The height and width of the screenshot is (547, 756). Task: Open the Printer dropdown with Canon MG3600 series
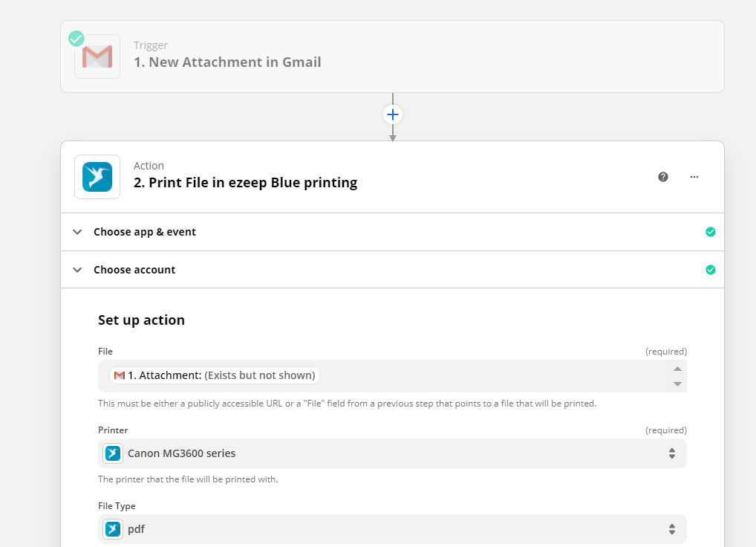(392, 453)
